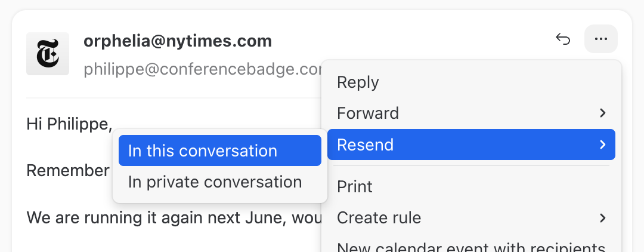The image size is (644, 252).
Task: Pick In private conversation option
Action: tap(215, 182)
